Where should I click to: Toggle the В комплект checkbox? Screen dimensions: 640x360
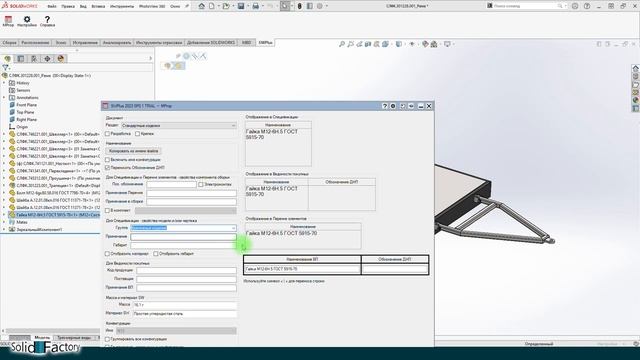click(x=108, y=211)
